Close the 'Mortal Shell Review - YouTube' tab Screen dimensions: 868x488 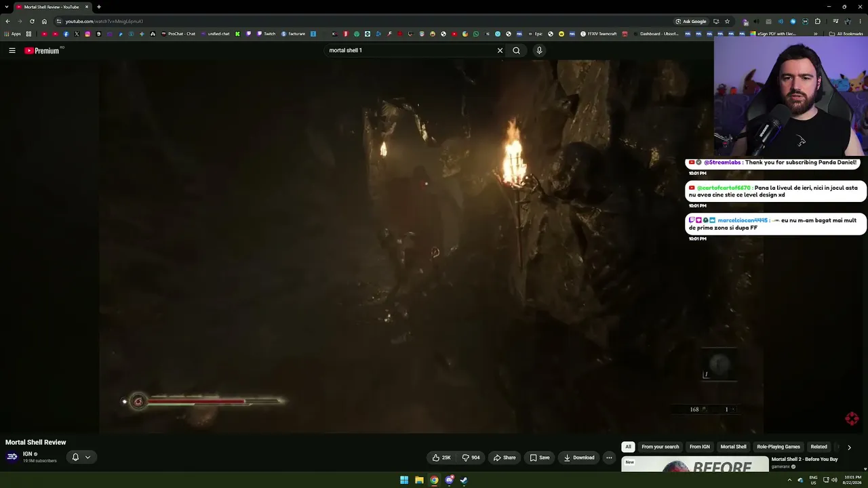pyautogui.click(x=87, y=7)
